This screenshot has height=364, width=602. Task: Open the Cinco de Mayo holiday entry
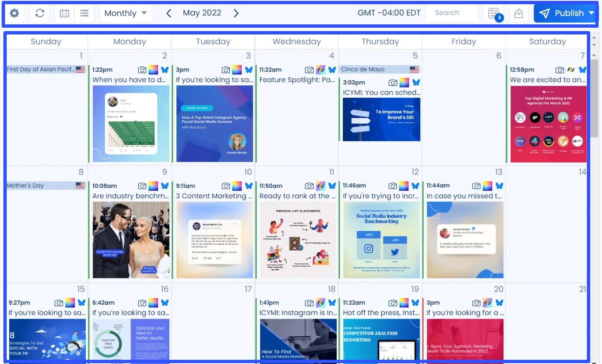378,69
